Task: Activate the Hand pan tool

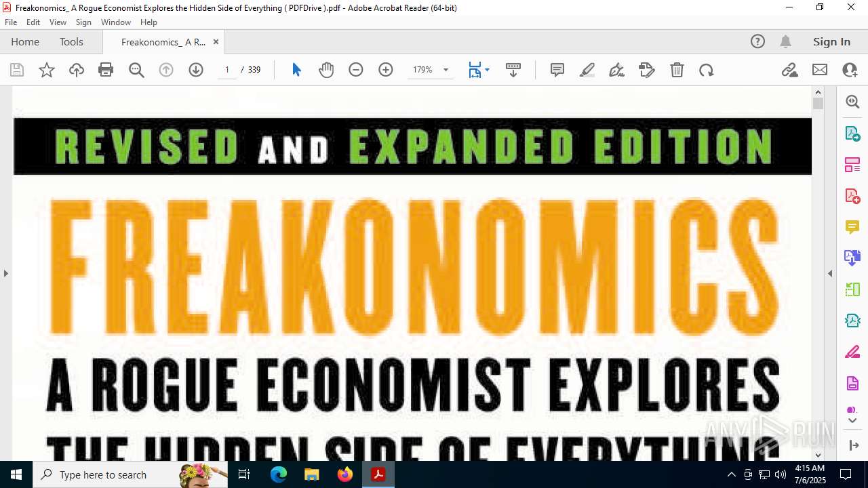Action: [326, 70]
